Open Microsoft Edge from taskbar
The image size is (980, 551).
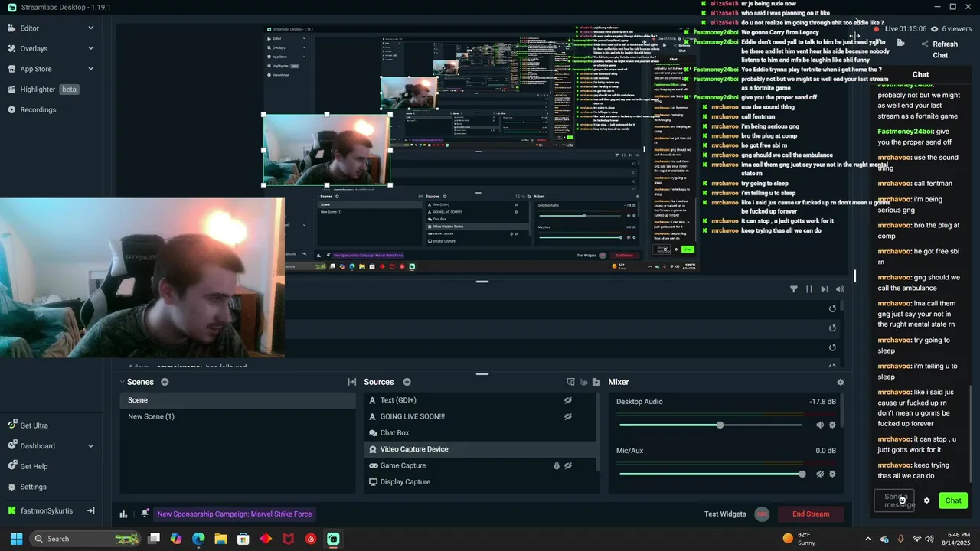coord(198,539)
